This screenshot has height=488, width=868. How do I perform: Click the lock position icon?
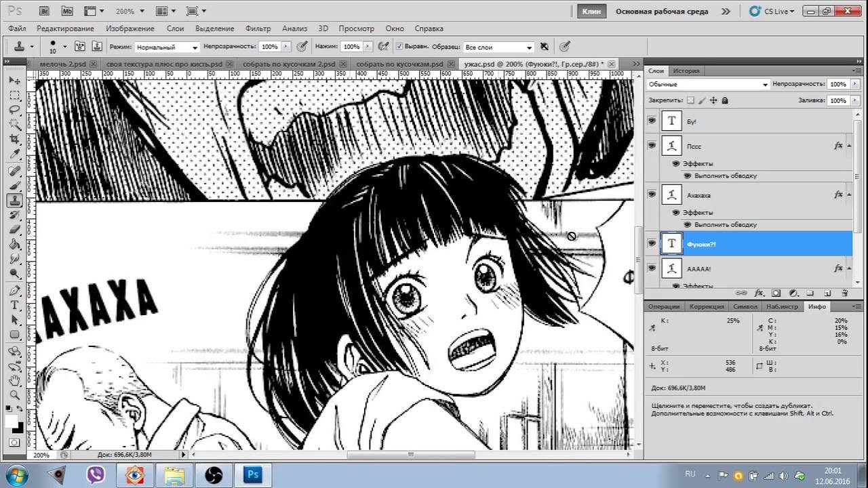(x=713, y=100)
